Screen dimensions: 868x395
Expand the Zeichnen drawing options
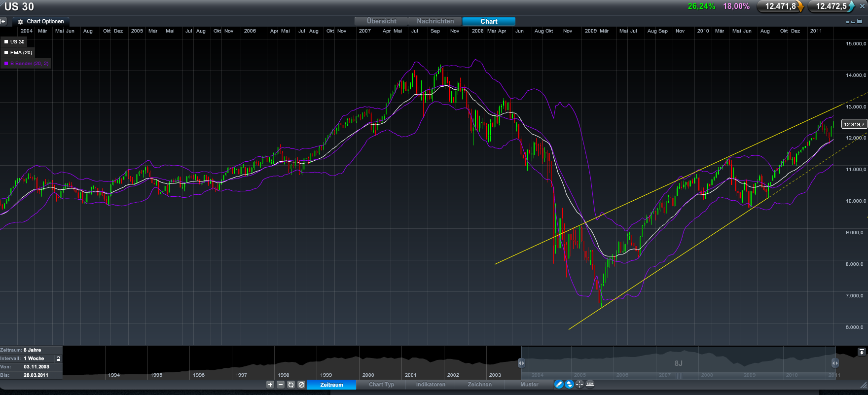click(479, 385)
